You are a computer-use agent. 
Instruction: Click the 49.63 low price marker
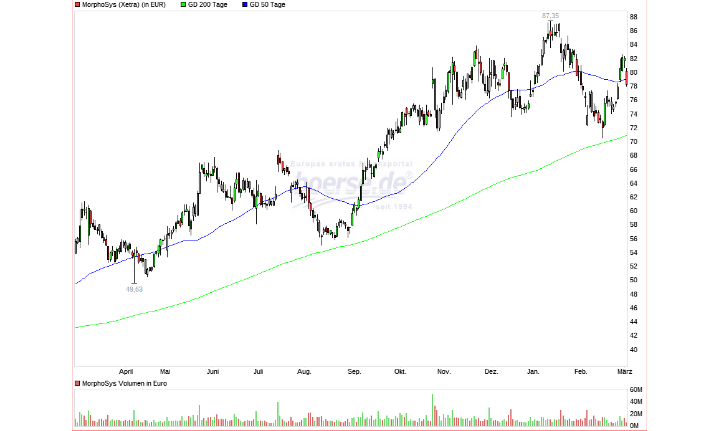point(134,289)
